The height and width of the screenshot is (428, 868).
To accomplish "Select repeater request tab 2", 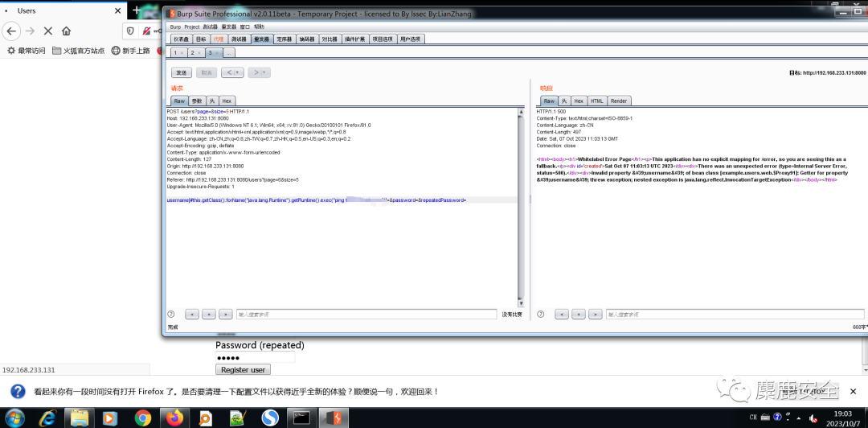I will pyautogui.click(x=195, y=52).
